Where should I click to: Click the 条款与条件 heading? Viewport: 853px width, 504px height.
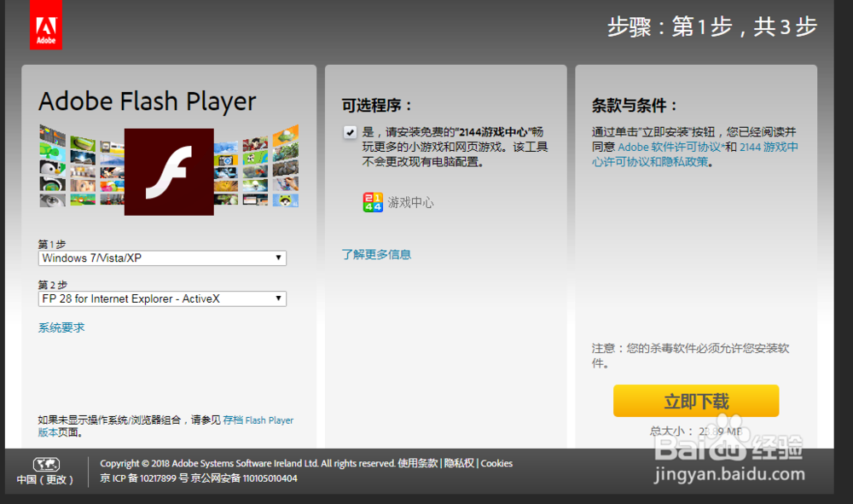634,105
